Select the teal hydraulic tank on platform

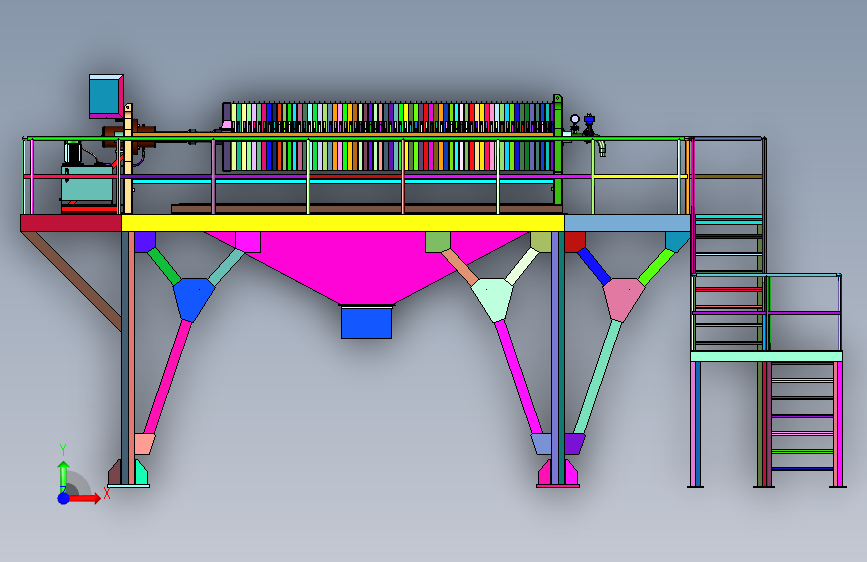pos(87,184)
